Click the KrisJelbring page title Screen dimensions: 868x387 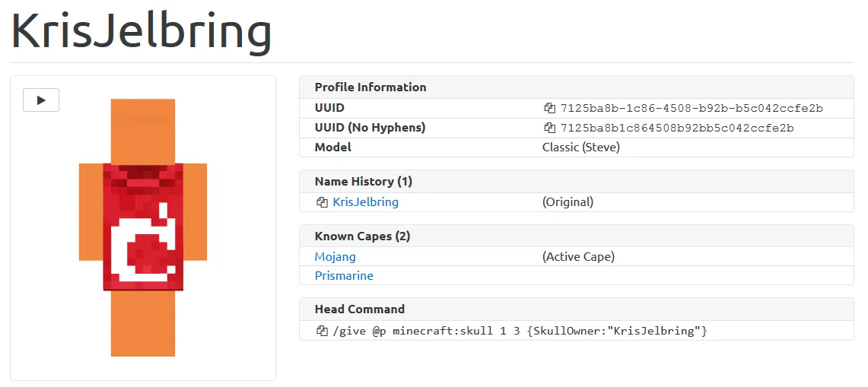tap(141, 32)
